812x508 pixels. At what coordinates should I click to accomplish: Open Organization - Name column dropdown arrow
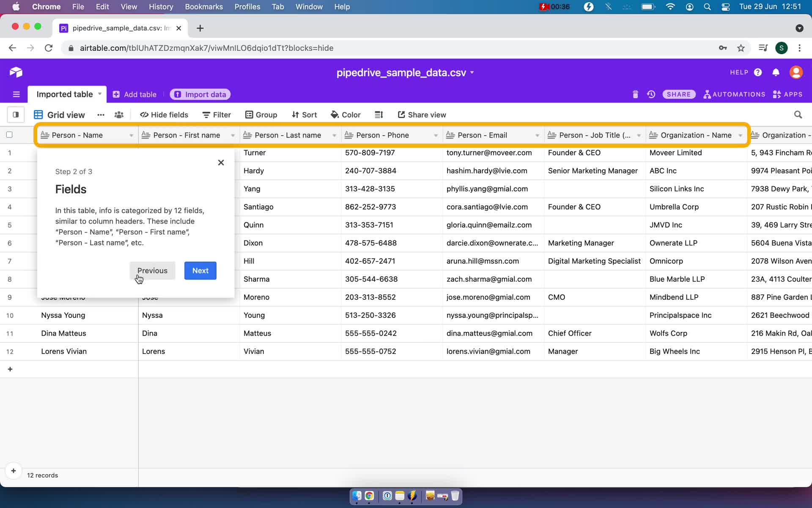click(x=740, y=135)
